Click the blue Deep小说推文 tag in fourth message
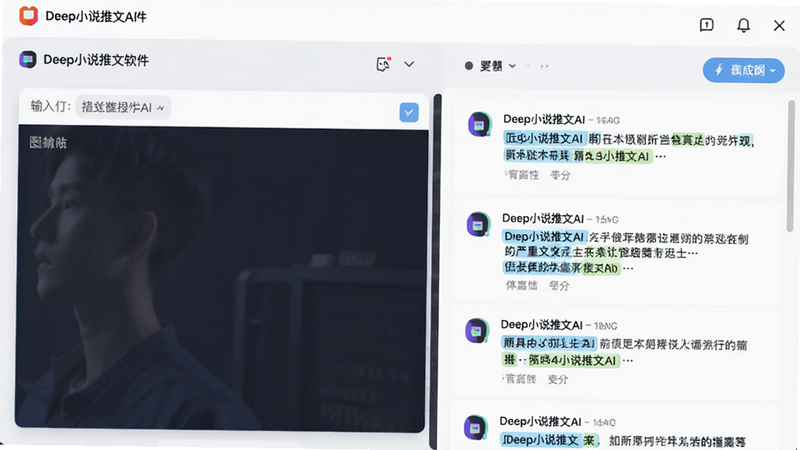 pos(541,440)
